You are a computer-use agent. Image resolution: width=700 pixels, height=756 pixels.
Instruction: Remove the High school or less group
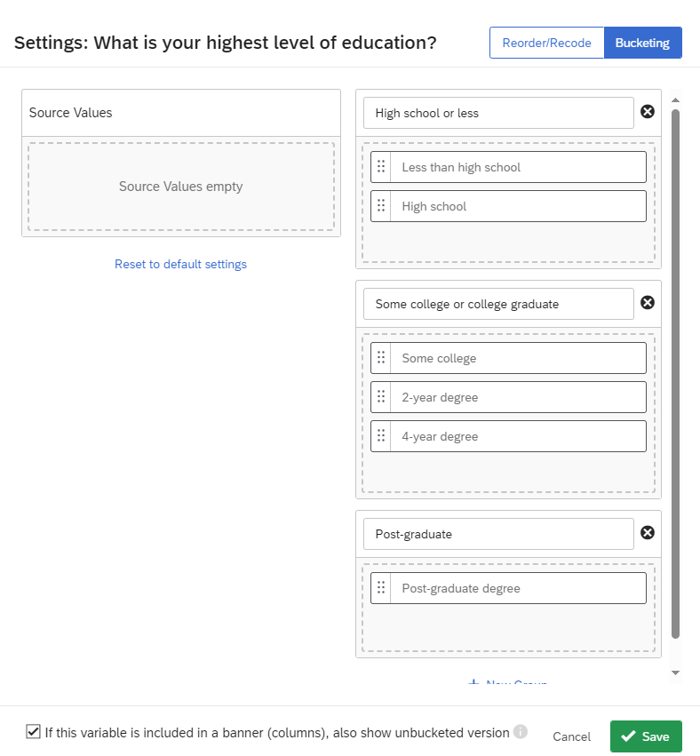pos(648,112)
